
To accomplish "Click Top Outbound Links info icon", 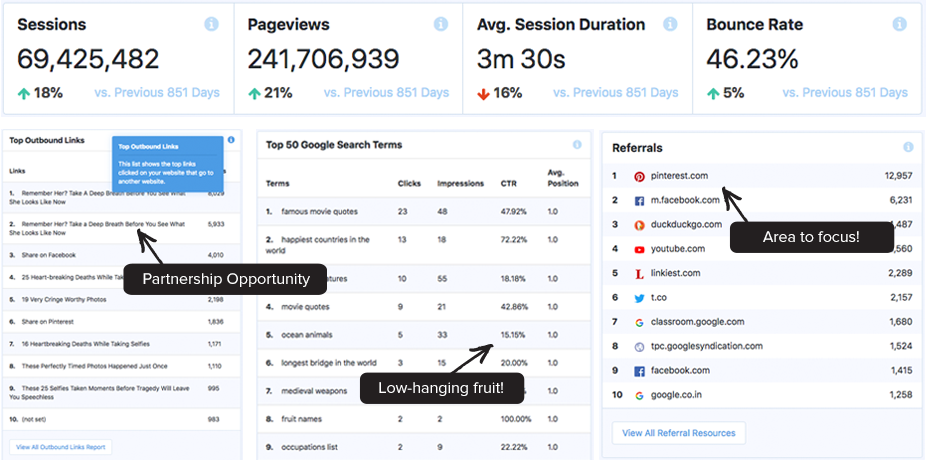I will [x=231, y=140].
